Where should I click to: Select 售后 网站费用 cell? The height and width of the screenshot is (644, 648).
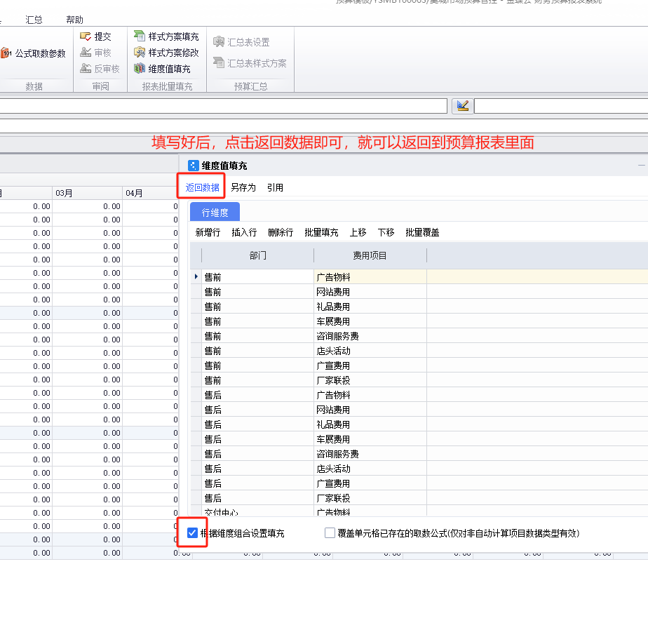click(x=370, y=410)
